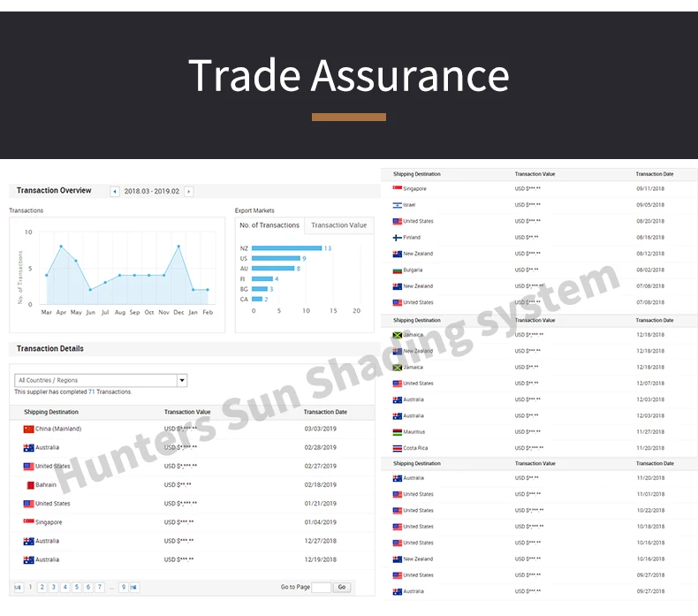Click United States flag in 12/07/2018 row

(x=397, y=384)
